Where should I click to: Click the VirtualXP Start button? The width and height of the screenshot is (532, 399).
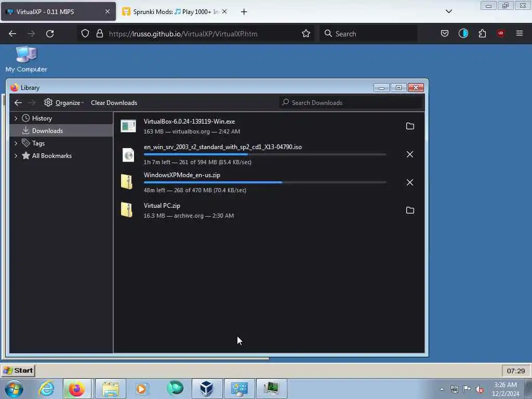coord(18,370)
